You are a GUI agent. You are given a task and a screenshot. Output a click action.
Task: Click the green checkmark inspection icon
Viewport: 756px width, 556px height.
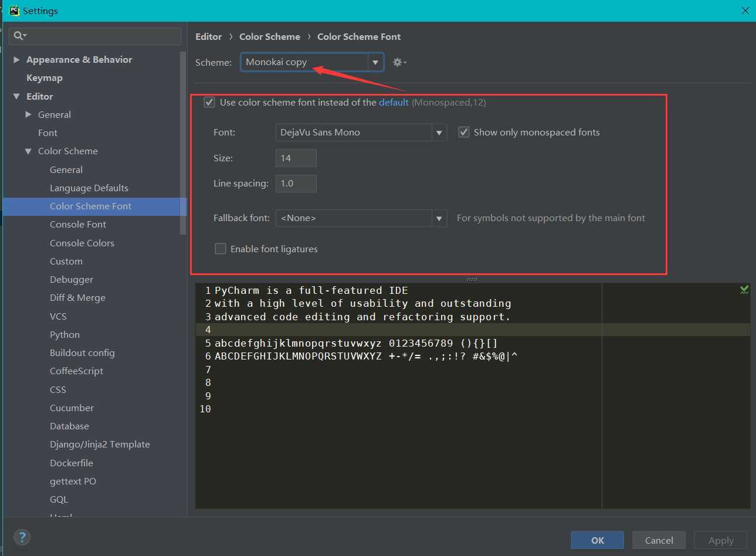744,290
